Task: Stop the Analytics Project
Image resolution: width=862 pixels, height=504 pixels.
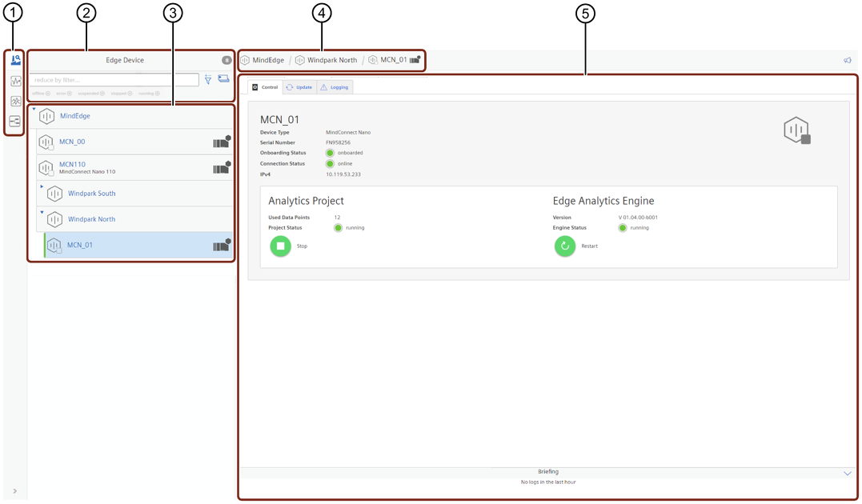Action: point(280,246)
